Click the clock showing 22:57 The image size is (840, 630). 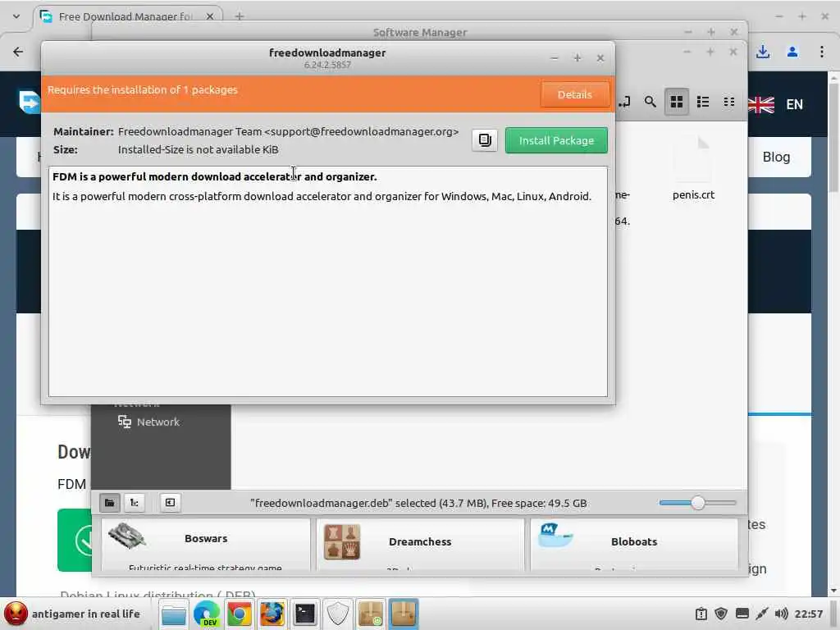[x=808, y=614]
